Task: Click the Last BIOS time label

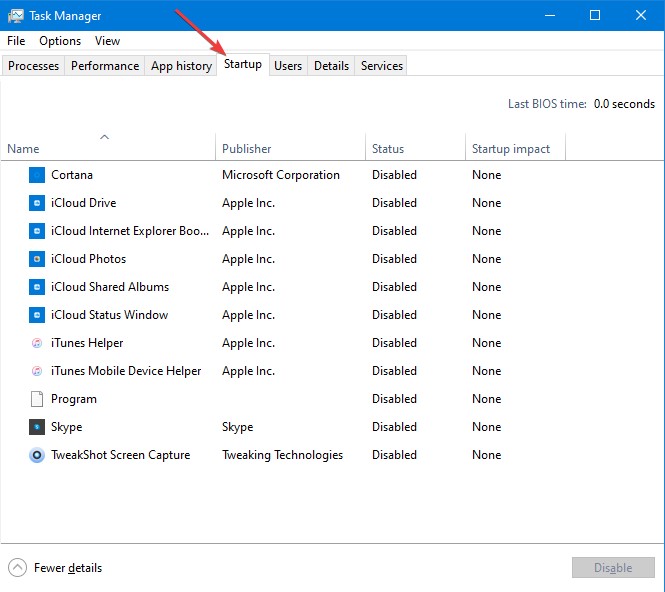Action: tap(547, 104)
